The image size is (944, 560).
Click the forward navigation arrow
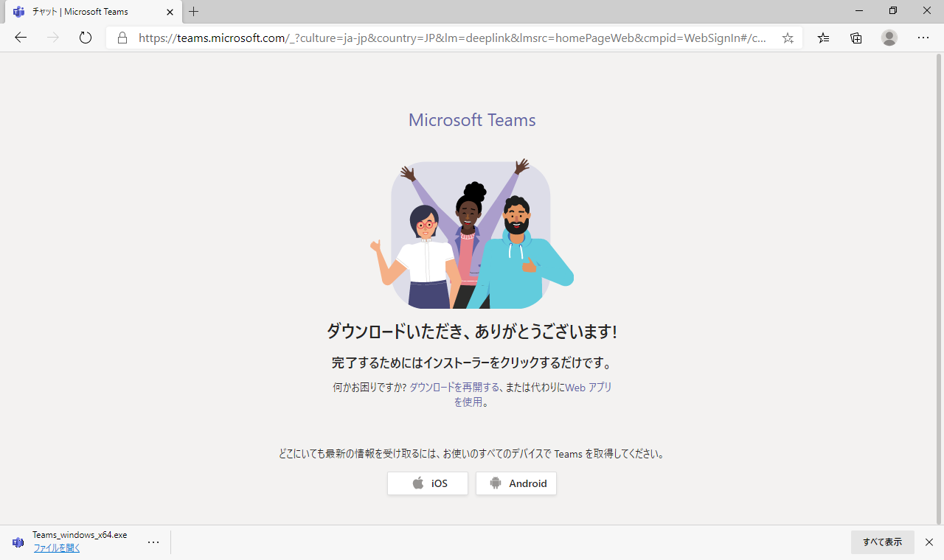(x=53, y=38)
